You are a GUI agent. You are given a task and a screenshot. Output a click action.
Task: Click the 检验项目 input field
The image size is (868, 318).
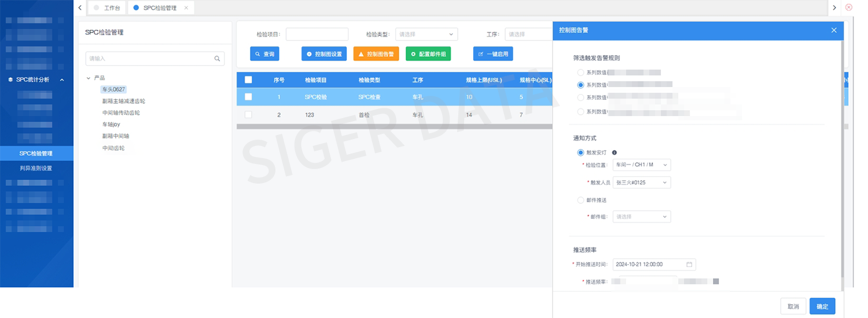coord(317,34)
